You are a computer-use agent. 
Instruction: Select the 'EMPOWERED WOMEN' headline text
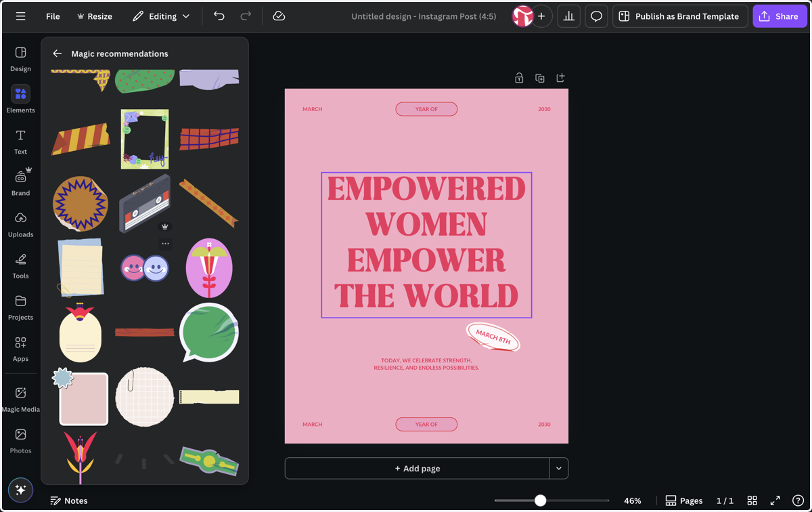(x=426, y=244)
